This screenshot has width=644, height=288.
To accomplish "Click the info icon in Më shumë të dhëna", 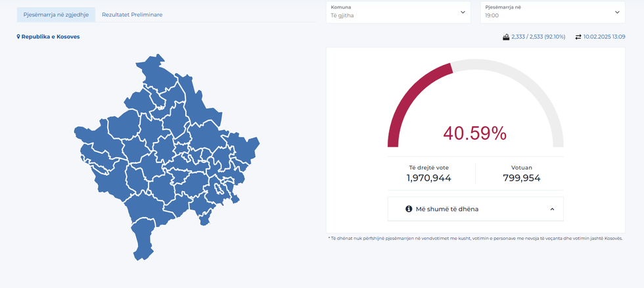I will click(409, 208).
